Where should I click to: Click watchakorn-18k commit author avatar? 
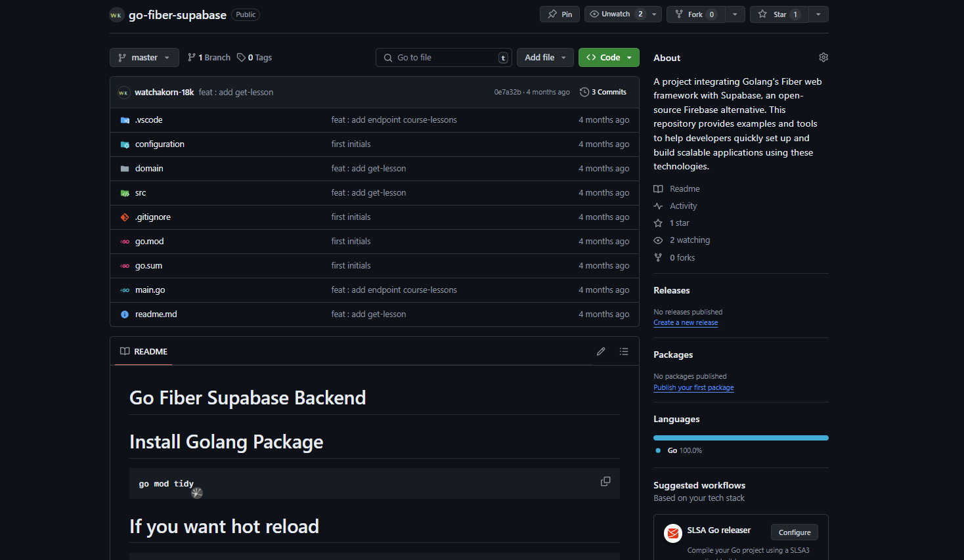pos(123,93)
